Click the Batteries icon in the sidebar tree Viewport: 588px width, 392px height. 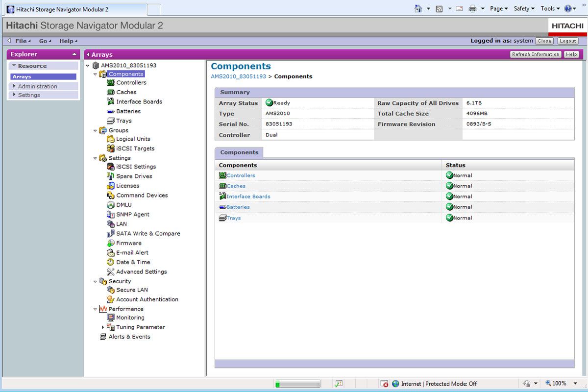(x=111, y=111)
